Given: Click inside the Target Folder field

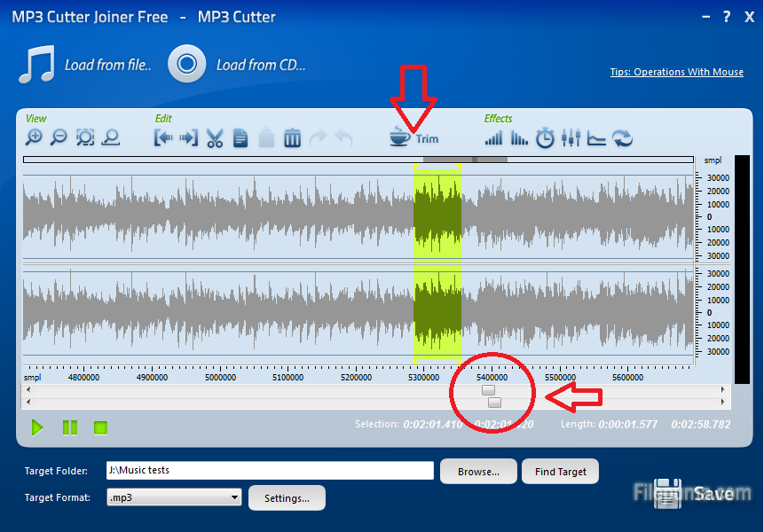Looking at the screenshot, I should tap(266, 471).
